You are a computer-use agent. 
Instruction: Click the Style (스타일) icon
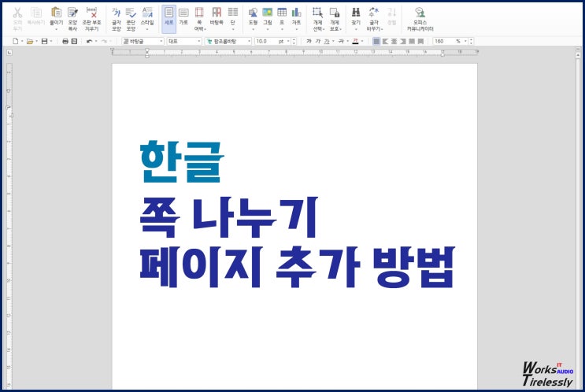pyautogui.click(x=147, y=13)
